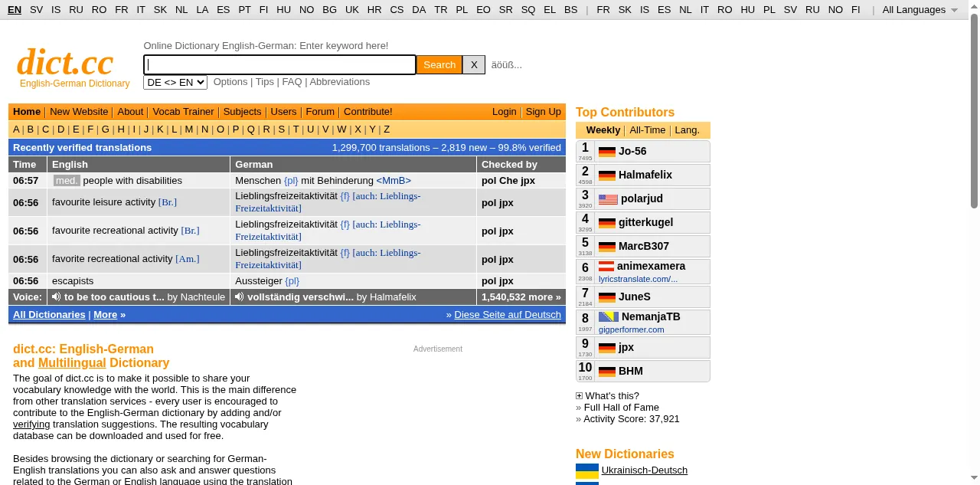The image size is (980, 485).
Task: Select All-Time contributors tab
Action: coord(648,130)
